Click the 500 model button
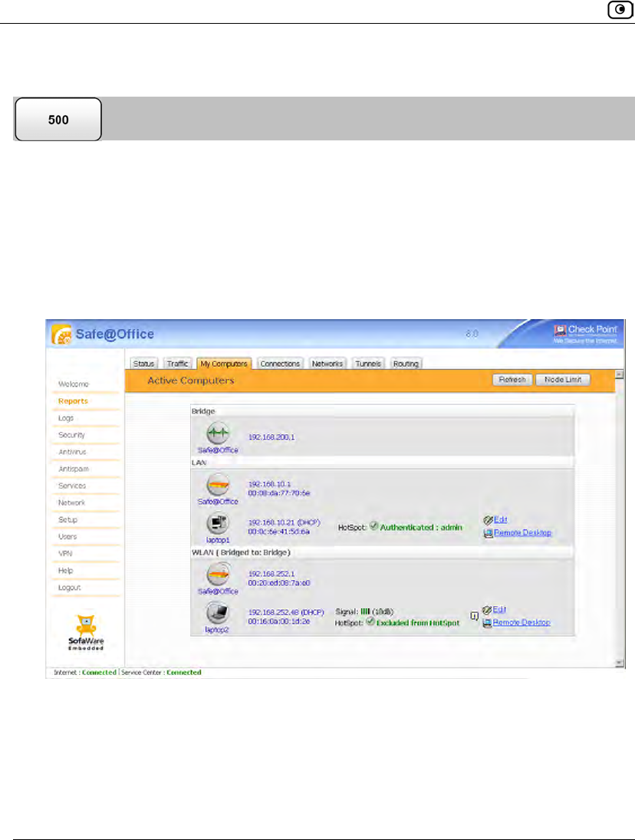Screen dimensions: 635x840 tap(58, 120)
